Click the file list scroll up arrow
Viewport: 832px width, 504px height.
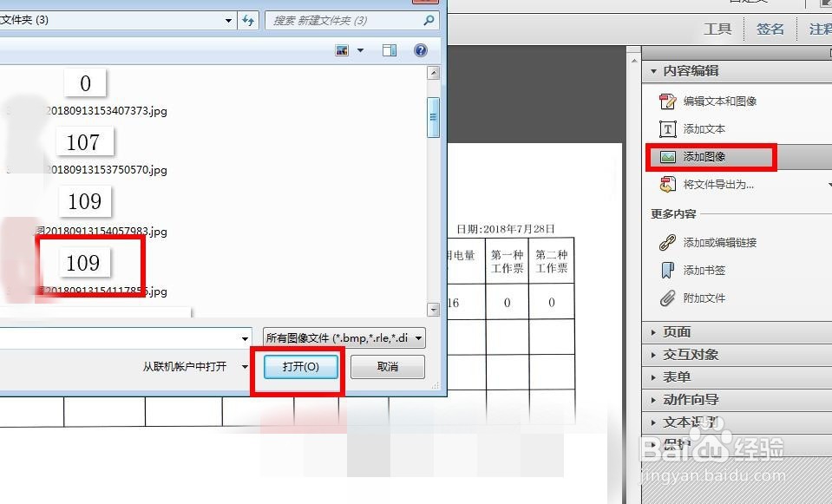pyautogui.click(x=434, y=73)
